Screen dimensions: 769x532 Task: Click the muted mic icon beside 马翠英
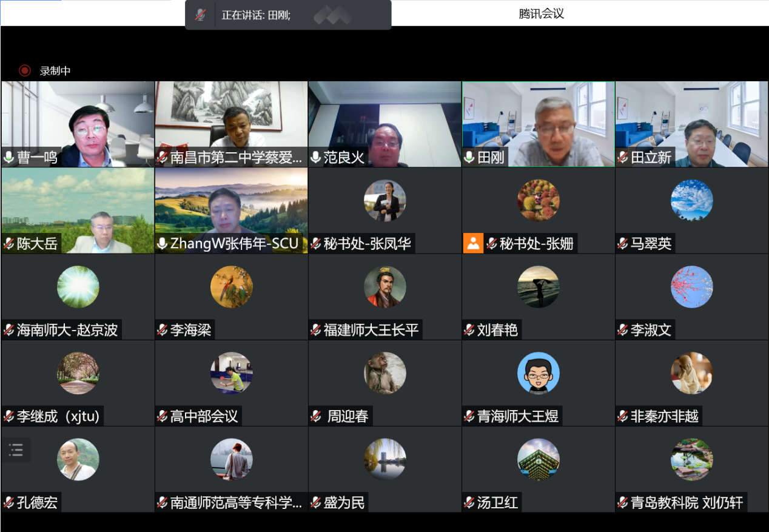(623, 244)
